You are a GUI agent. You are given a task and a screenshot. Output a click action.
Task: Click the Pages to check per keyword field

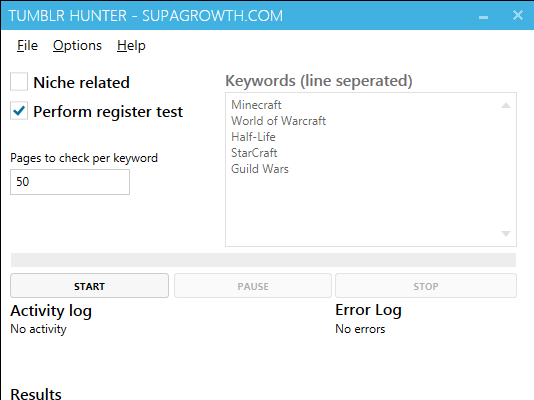point(70,182)
